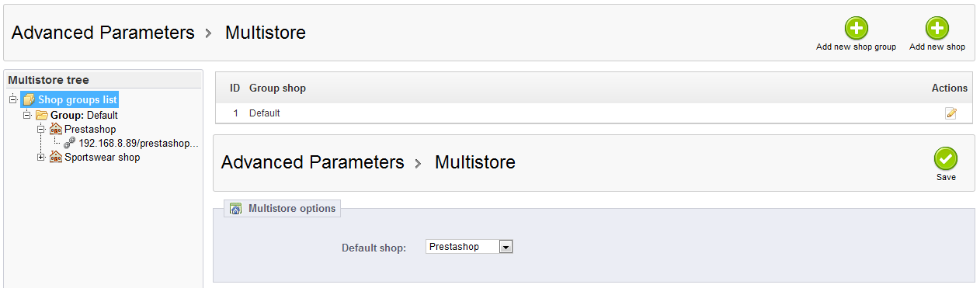980x288 pixels.
Task: Click the Group: Default folder icon
Action: point(42,115)
